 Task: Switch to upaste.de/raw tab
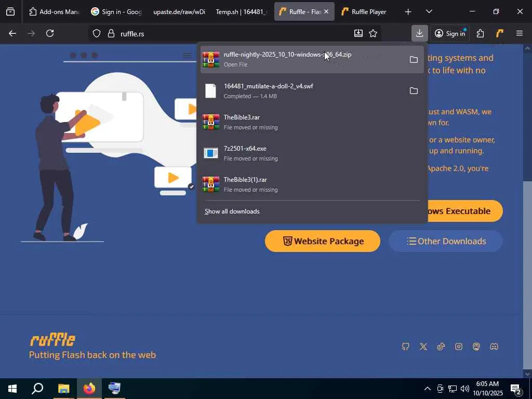tap(179, 11)
